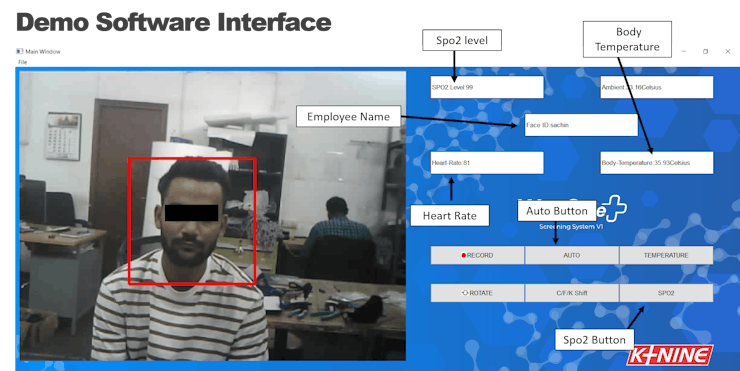The image size is (740, 371).
Task: Select the Body-Temperature field
Action: coord(656,163)
